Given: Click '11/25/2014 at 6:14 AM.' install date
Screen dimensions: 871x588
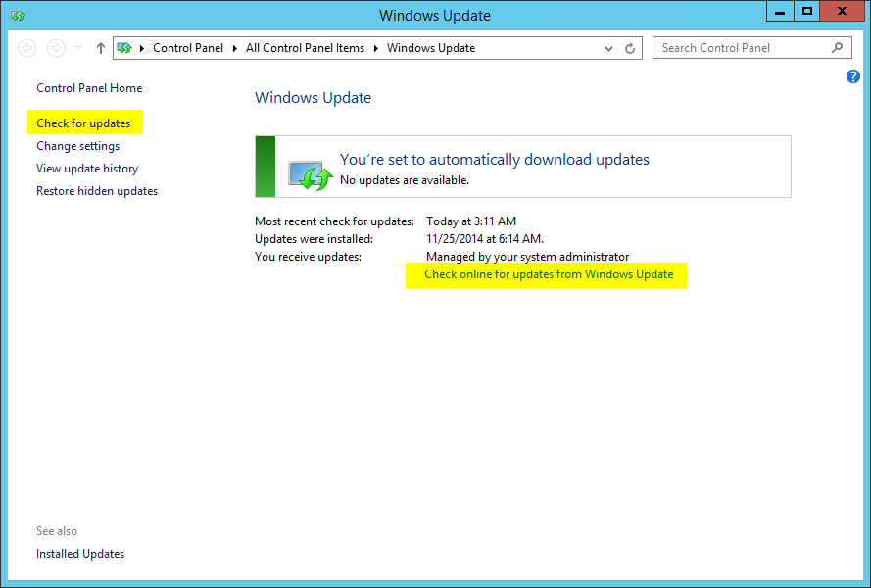Looking at the screenshot, I should [485, 239].
